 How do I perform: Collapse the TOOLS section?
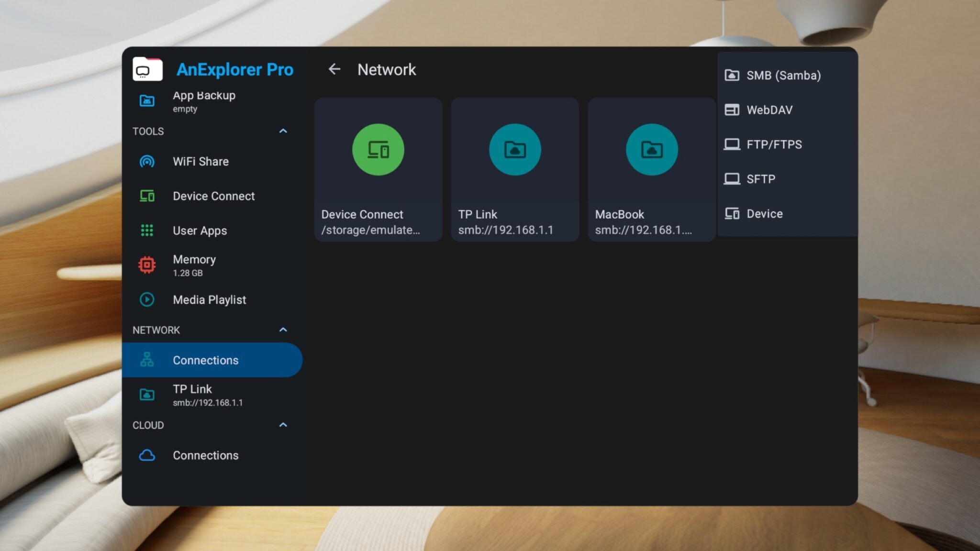[x=283, y=131]
